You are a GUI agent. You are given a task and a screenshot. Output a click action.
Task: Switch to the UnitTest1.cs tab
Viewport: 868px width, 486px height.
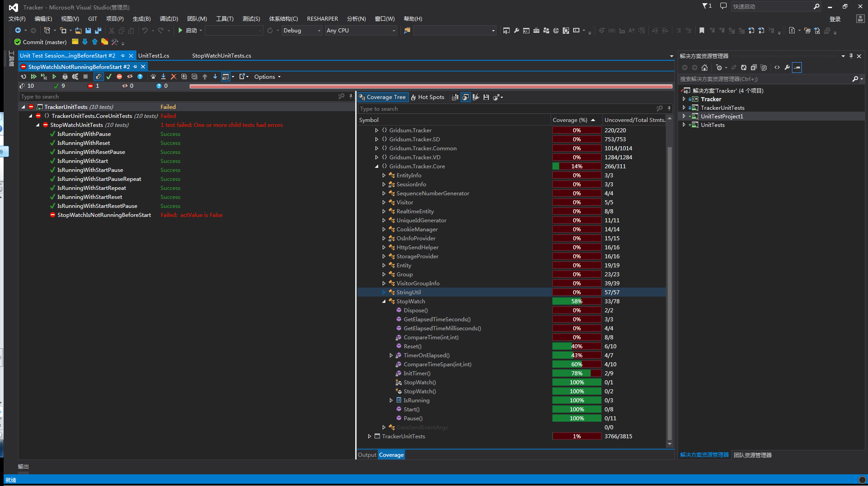point(154,56)
